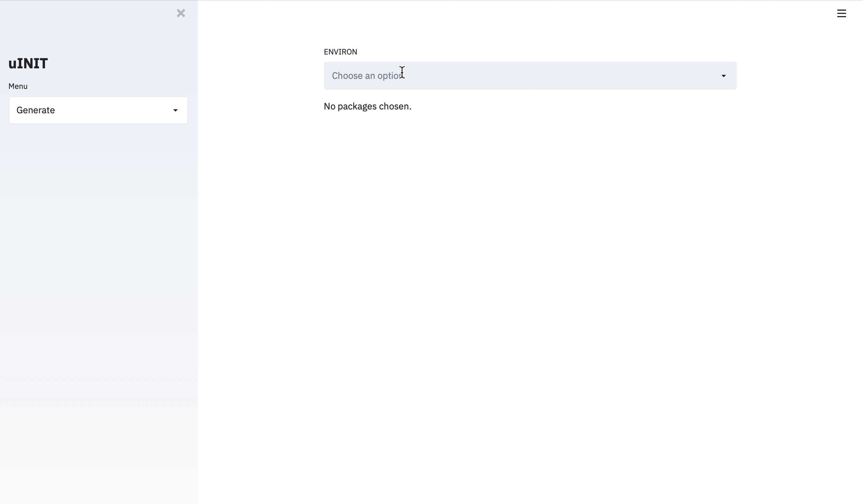Expand the ENVIRON multiselect dropdown
Screen dimensions: 863x504
click(x=530, y=76)
